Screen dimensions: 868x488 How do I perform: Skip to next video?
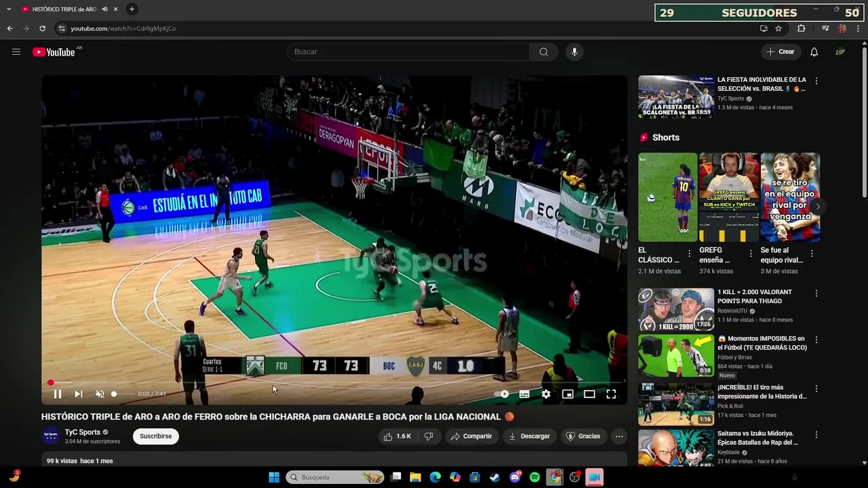coord(79,394)
